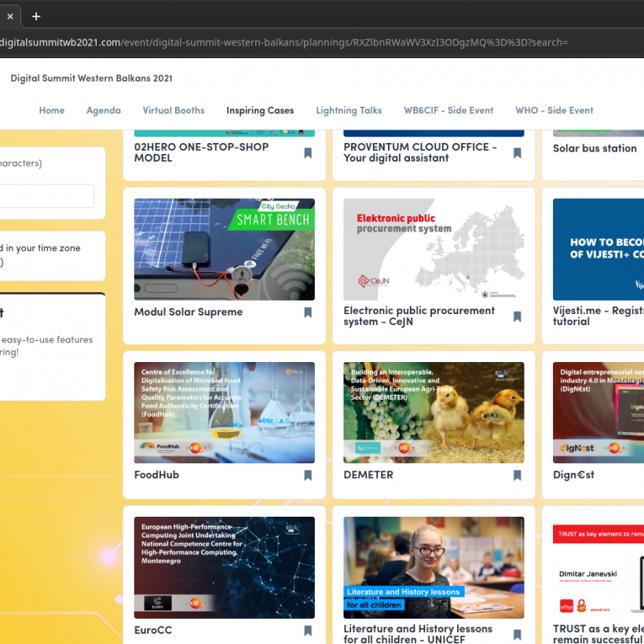Image resolution: width=644 pixels, height=644 pixels.
Task: Bookmark the FoodHub case
Action: pyautogui.click(x=308, y=475)
